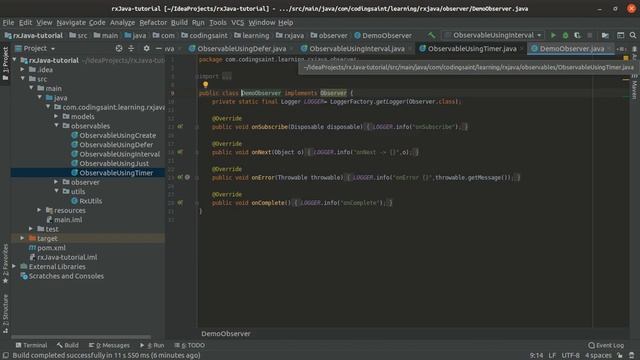Viewport: 640px width, 360px height.
Task: Select Scratches and Consoles
Action: 66,276
